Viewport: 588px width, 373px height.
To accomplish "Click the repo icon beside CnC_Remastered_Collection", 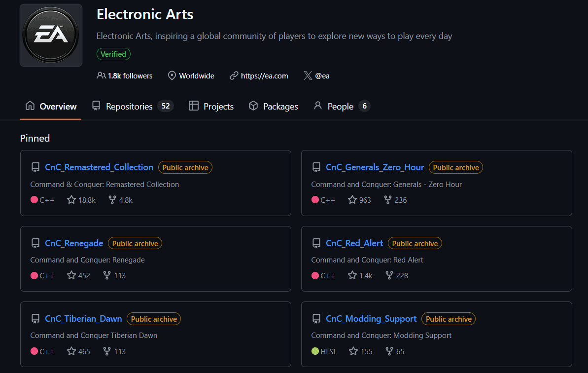I will (35, 167).
